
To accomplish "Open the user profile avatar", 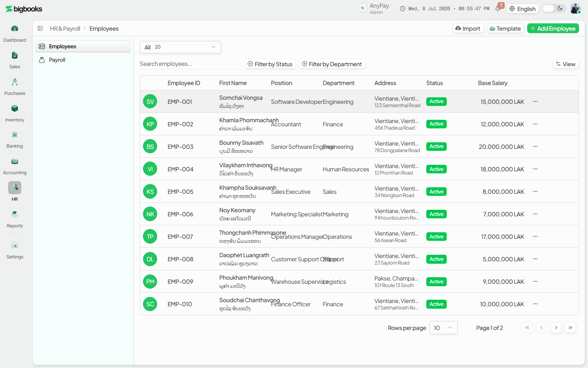I will pos(576,9).
